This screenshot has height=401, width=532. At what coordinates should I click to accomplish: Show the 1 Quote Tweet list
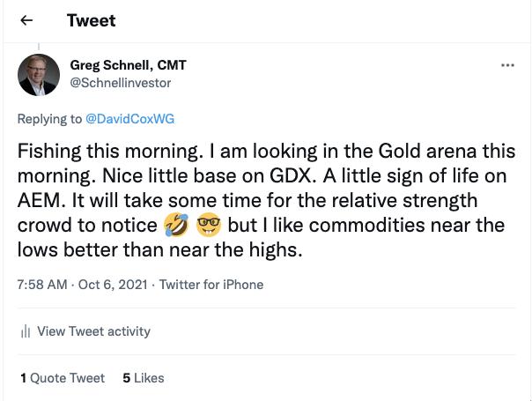63,378
